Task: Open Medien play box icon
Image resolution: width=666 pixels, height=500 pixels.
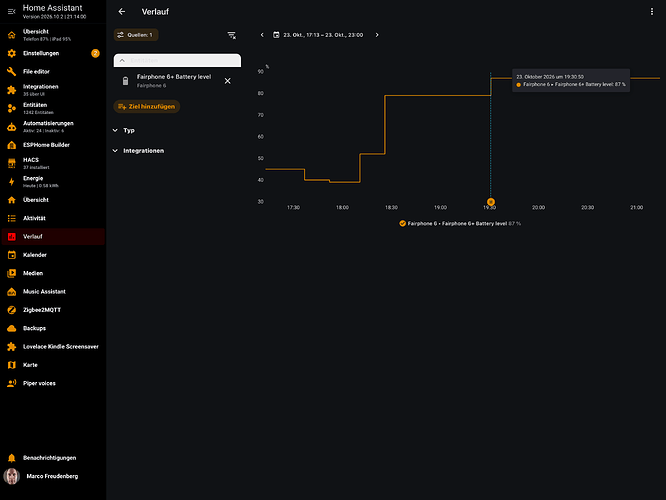Action: tap(11, 273)
